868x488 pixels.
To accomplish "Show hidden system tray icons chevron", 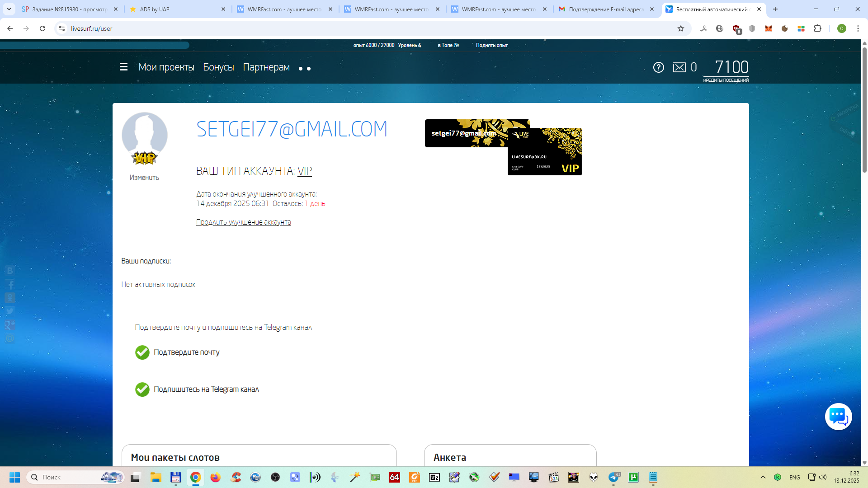I will [x=763, y=477].
